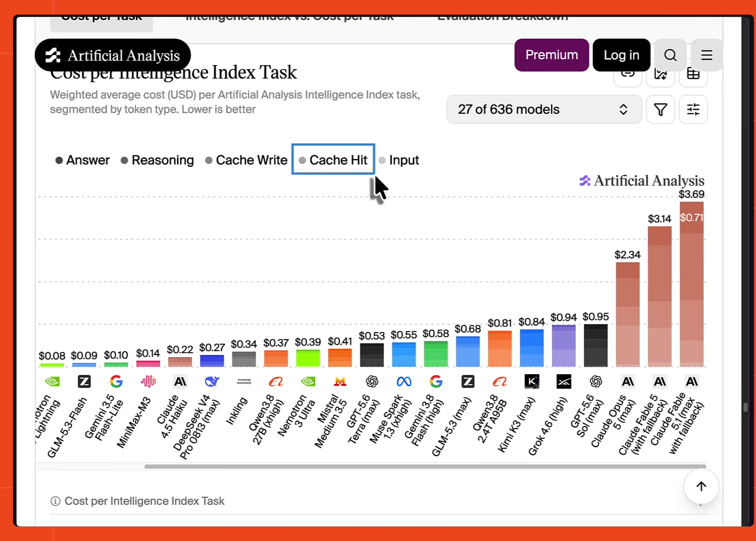Click the '$0.08' value label
The height and width of the screenshot is (541, 756).
point(52,356)
